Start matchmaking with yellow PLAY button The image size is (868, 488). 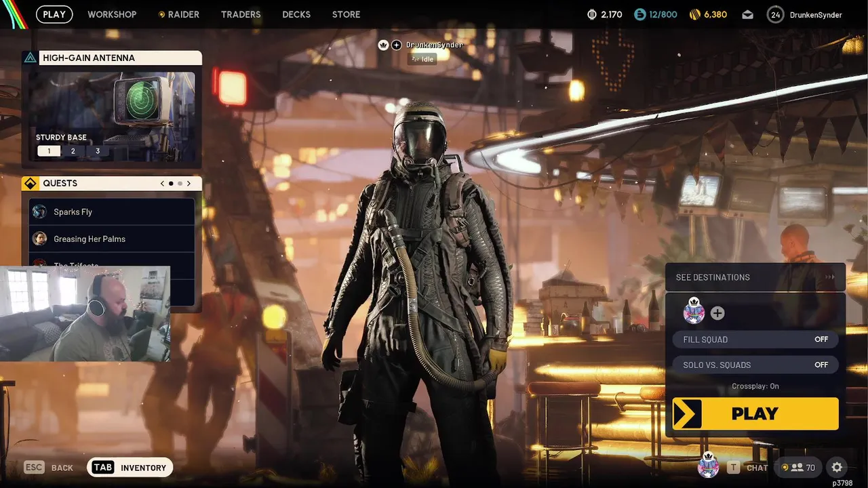[755, 413]
